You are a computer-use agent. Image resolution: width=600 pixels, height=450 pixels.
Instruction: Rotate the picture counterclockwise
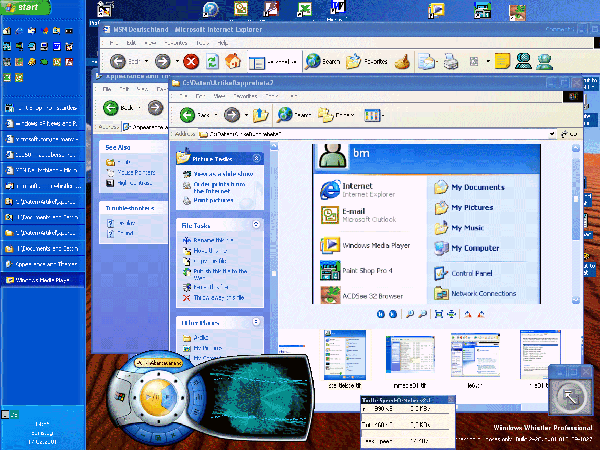tap(481, 314)
